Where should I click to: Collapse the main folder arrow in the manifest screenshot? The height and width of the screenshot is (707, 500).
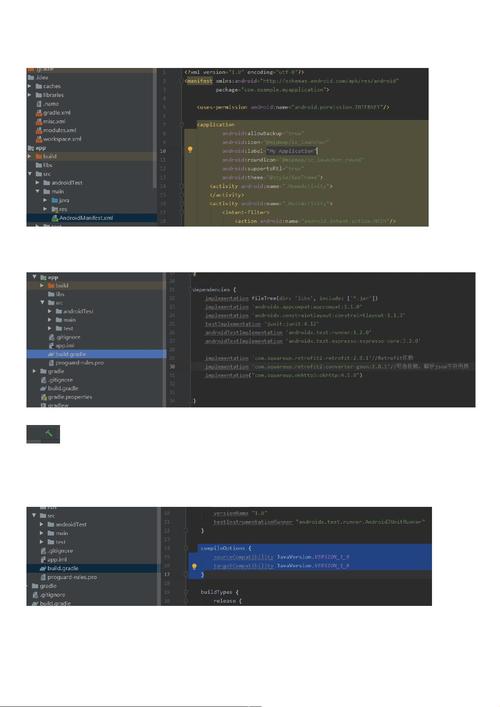click(x=38, y=192)
